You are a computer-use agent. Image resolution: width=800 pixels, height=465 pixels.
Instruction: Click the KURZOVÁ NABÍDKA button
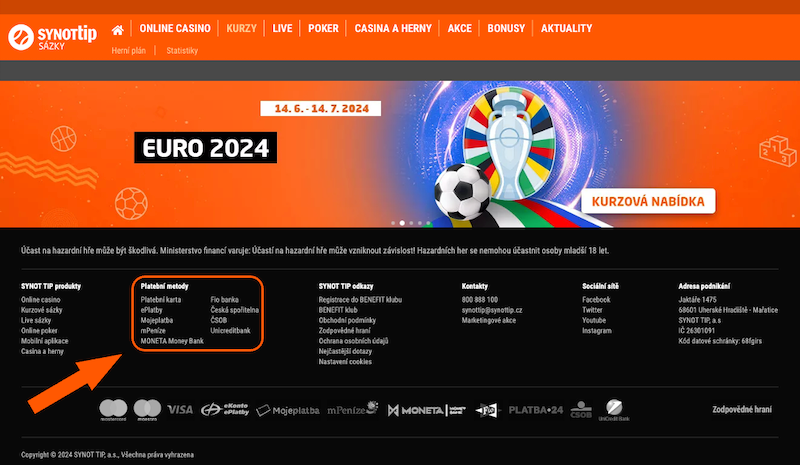[x=648, y=201]
